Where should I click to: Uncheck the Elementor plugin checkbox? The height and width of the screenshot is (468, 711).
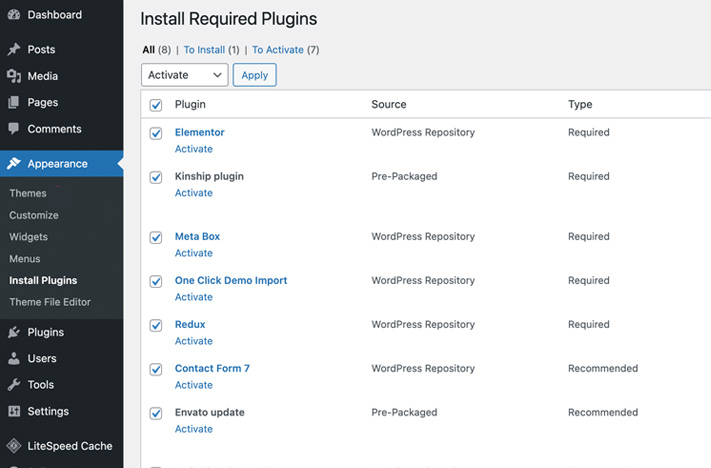[x=156, y=133]
